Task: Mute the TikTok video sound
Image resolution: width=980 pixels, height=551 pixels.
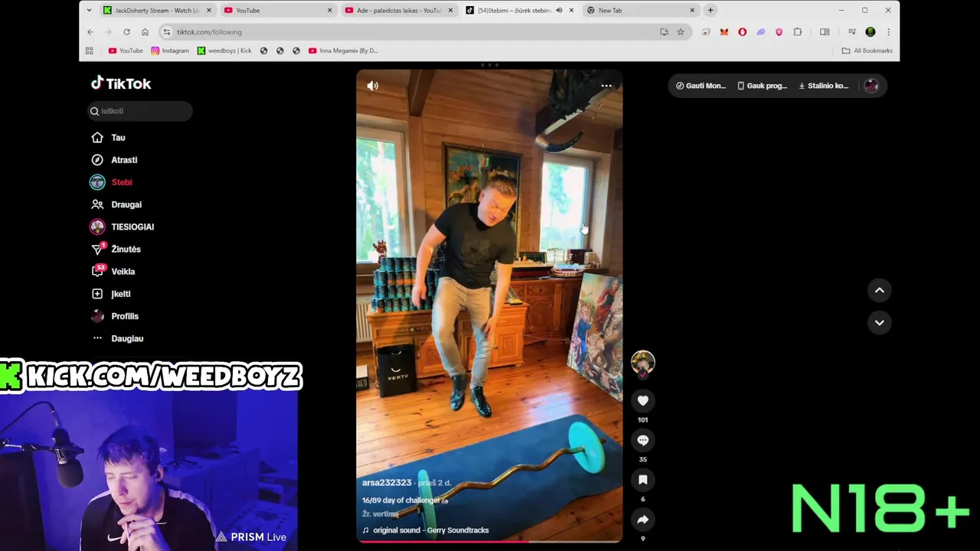Action: [x=373, y=86]
